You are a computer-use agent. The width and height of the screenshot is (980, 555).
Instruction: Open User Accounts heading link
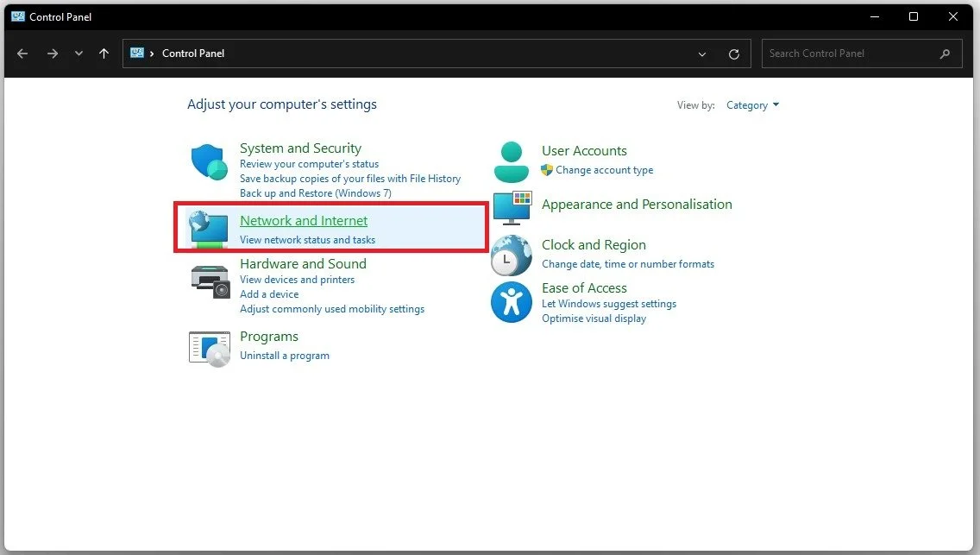(584, 151)
